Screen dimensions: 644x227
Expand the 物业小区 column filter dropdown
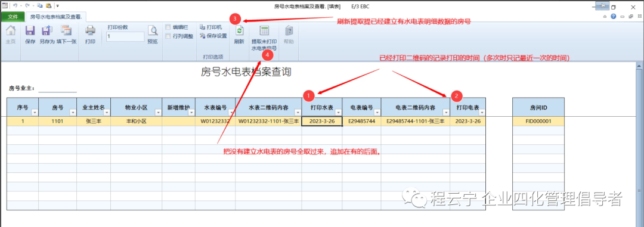point(158,113)
